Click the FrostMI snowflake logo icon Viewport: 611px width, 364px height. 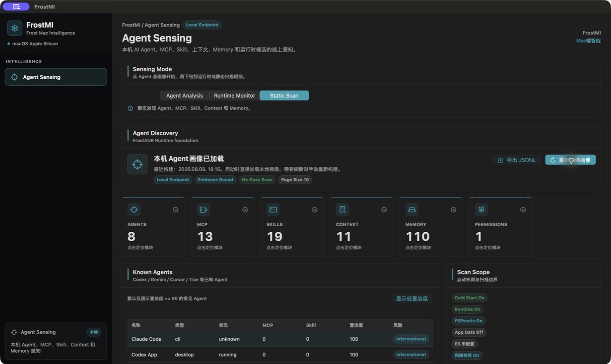pyautogui.click(x=15, y=28)
